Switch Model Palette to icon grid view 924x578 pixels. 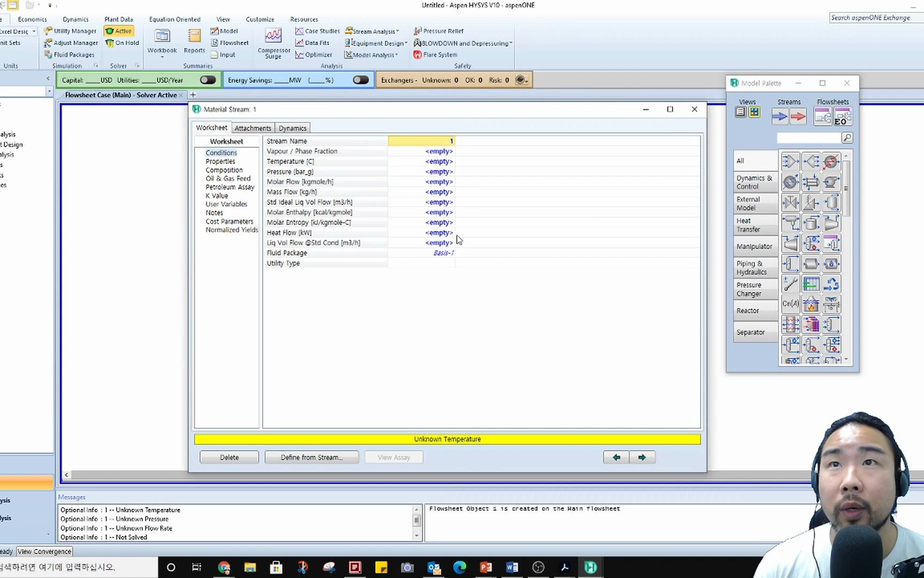pyautogui.click(x=754, y=112)
